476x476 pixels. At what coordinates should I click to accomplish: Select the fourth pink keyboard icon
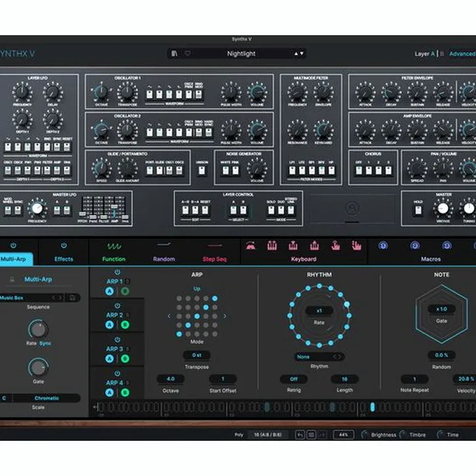(x=314, y=245)
